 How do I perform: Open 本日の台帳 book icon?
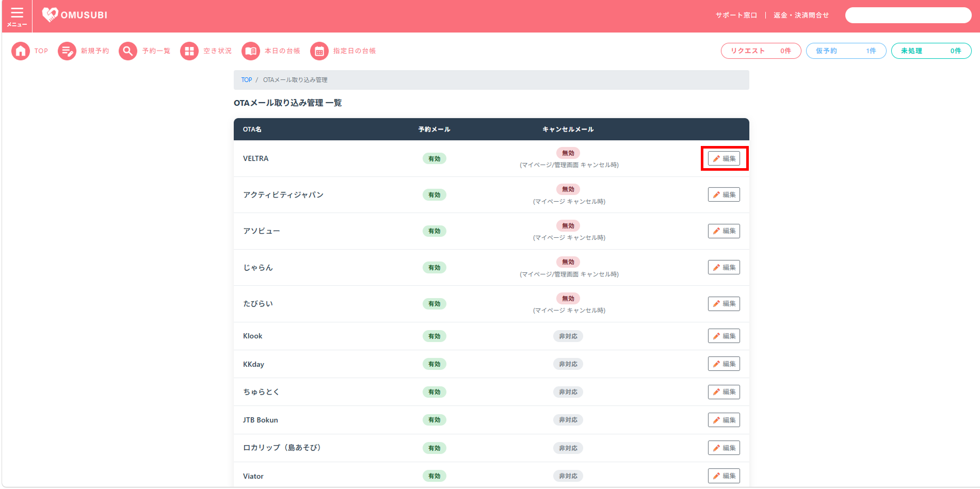click(251, 51)
